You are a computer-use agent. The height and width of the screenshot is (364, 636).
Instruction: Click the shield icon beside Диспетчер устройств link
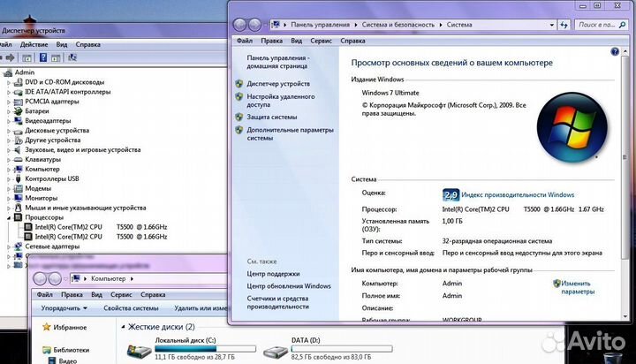pos(238,84)
